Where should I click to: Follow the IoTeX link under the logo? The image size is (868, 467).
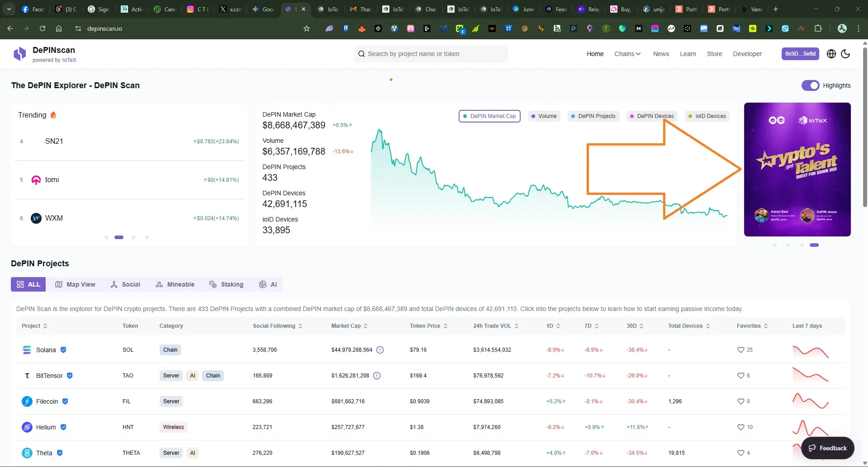(69, 60)
